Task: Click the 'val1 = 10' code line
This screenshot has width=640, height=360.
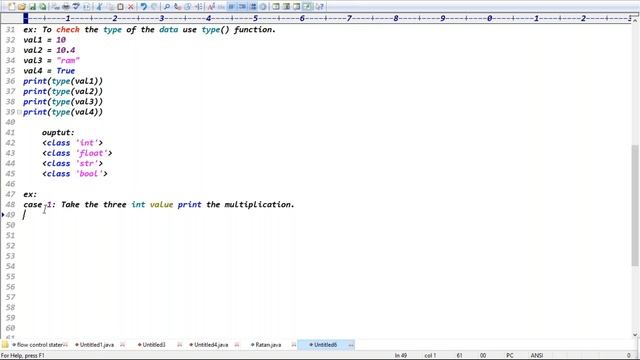Action: click(44, 40)
